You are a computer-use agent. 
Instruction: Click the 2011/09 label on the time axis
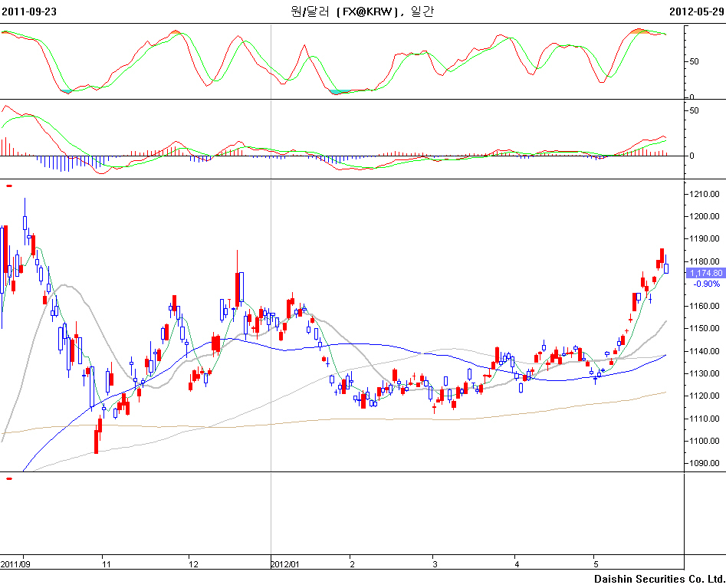(x=16, y=563)
